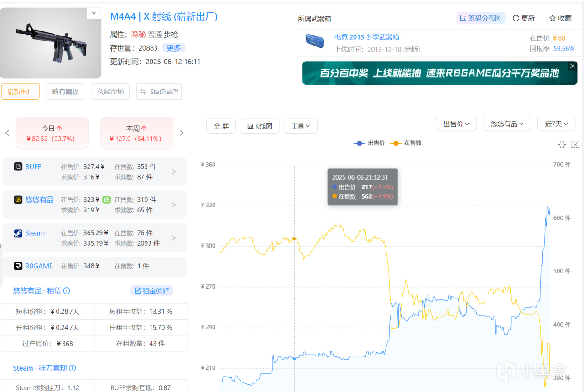Image resolution: width=584 pixels, height=392 pixels.
Task: Go to the previous price change card
Action: pos(7,133)
